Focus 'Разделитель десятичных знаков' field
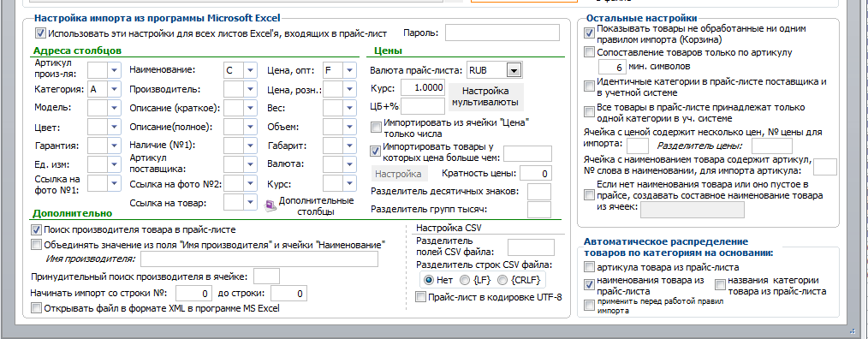868x339 pixels. [x=539, y=191]
